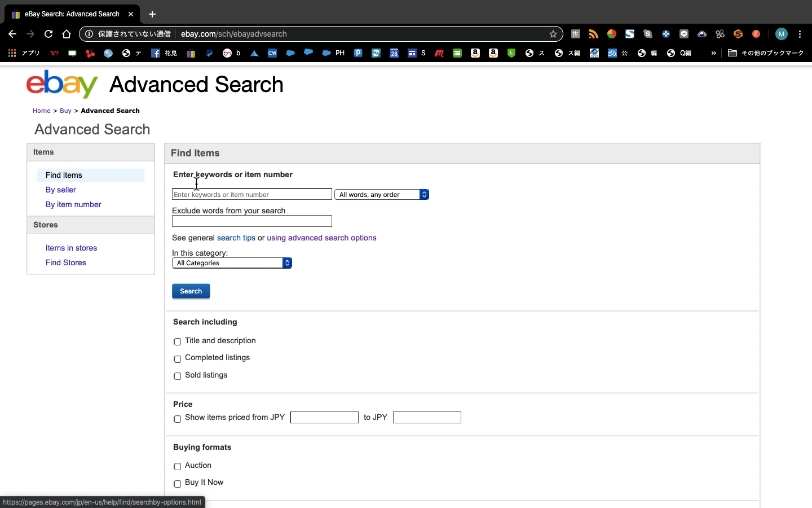Open the LINE extension icon
The width and height of the screenshot is (812, 508).
[x=683, y=34]
